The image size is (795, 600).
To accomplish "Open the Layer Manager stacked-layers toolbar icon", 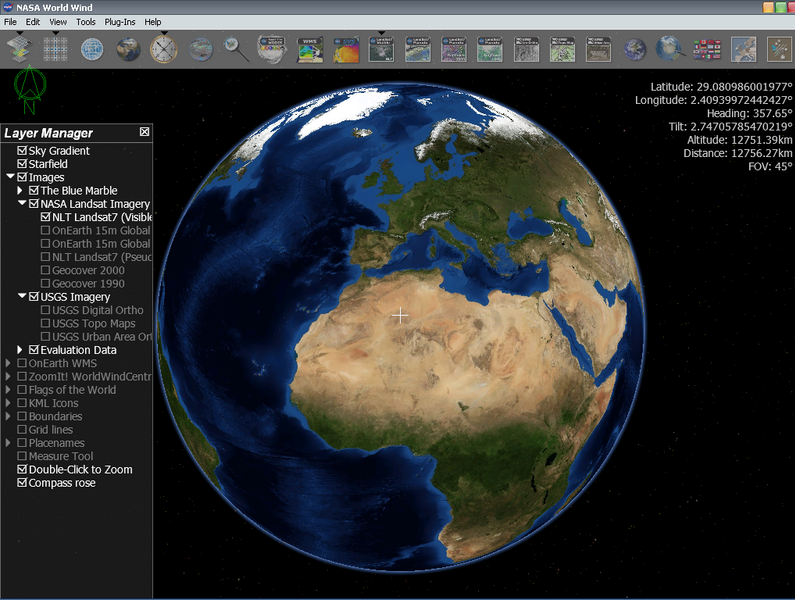I will click(x=19, y=49).
